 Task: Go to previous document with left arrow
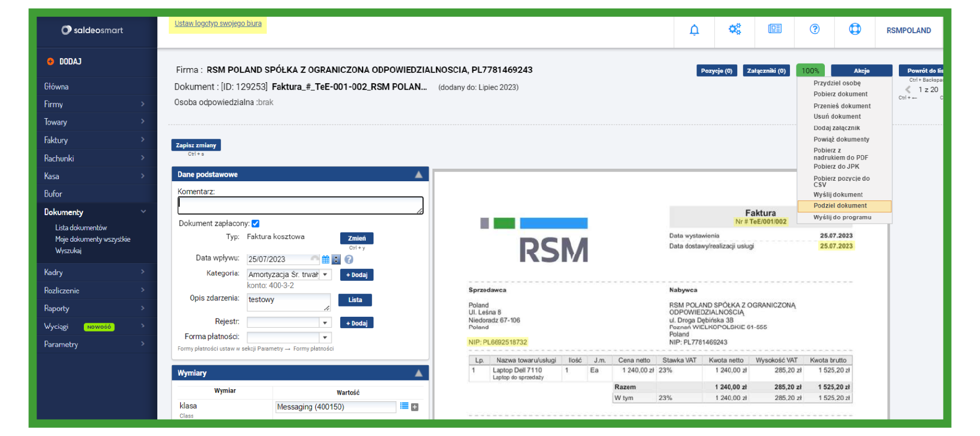point(908,90)
